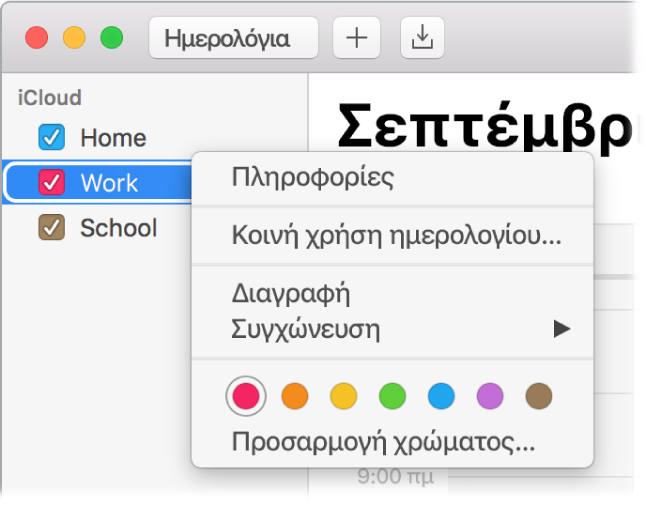This screenshot has height=507, width=646.
Task: Choose Κοινή χρήση ημερολογίου menu item
Action: click(395, 237)
